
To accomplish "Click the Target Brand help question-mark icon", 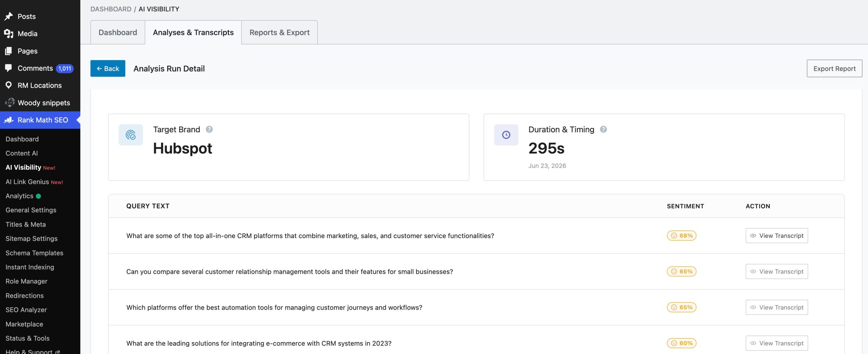I will pyautogui.click(x=209, y=129).
